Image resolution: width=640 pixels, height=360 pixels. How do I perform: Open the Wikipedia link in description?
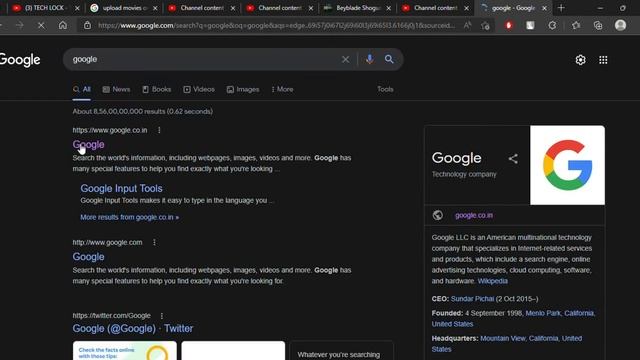[493, 281]
